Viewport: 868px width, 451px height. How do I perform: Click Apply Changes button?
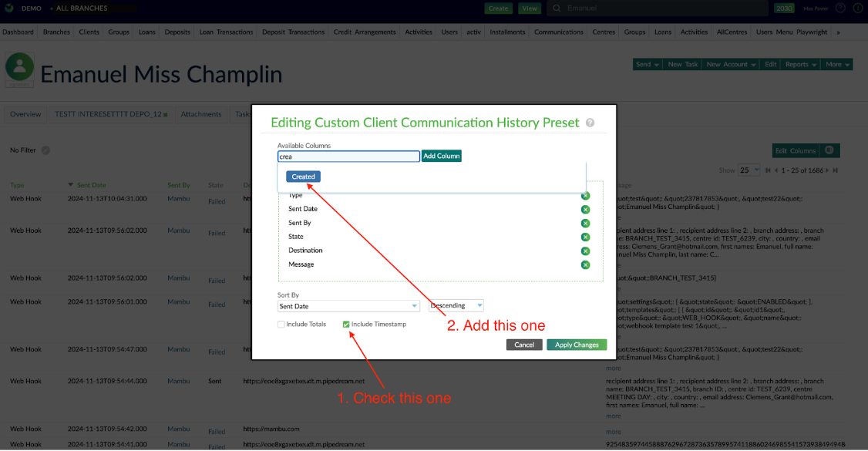coord(577,345)
